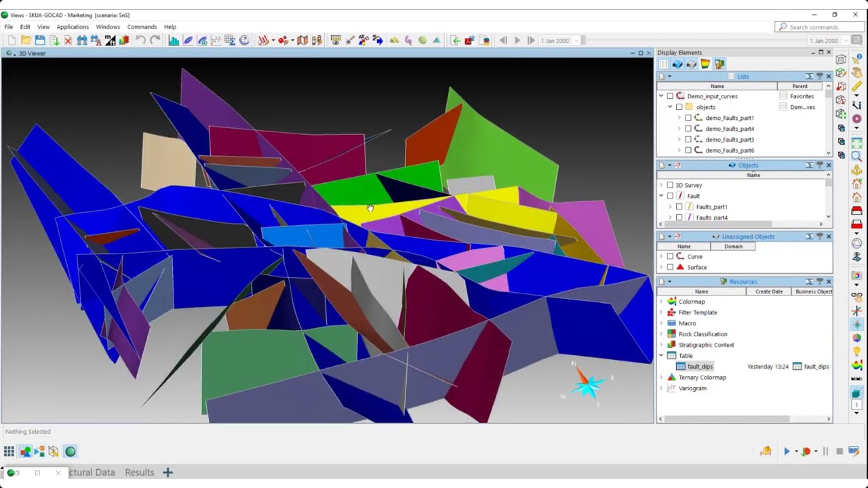The image size is (868, 488).
Task: Tick the Fault checkbox in Objects
Action: 670,196
